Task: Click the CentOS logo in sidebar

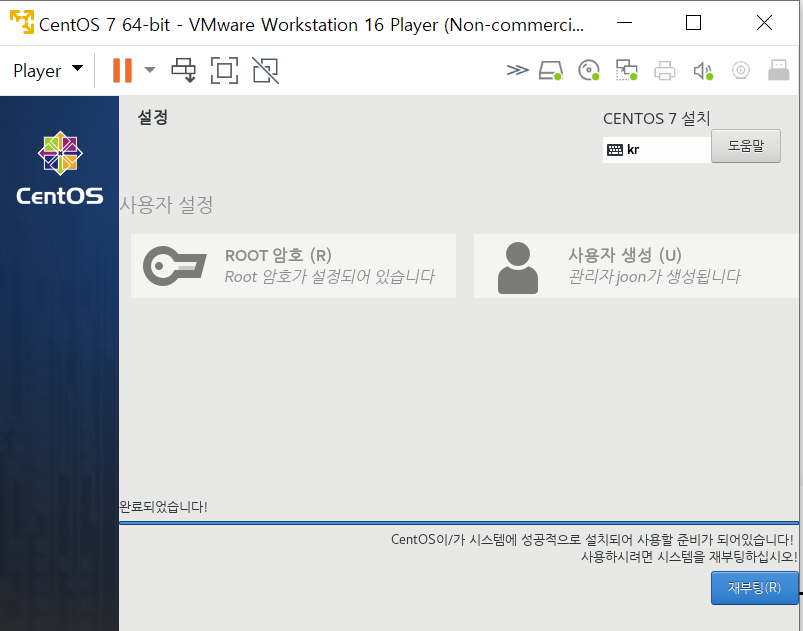Action: [x=60, y=169]
